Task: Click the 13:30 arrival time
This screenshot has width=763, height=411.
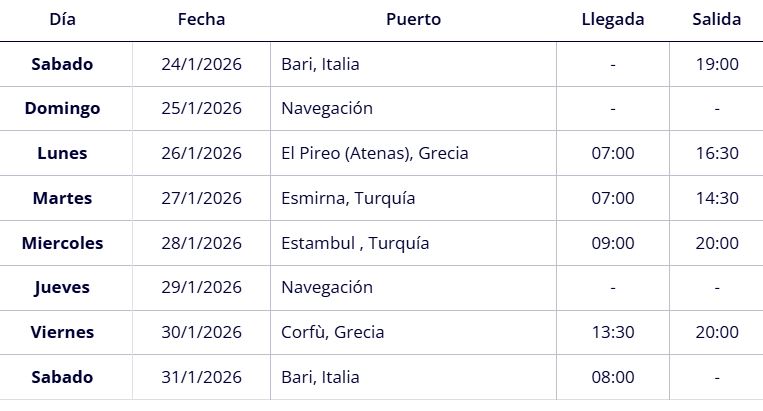Action: coord(612,332)
